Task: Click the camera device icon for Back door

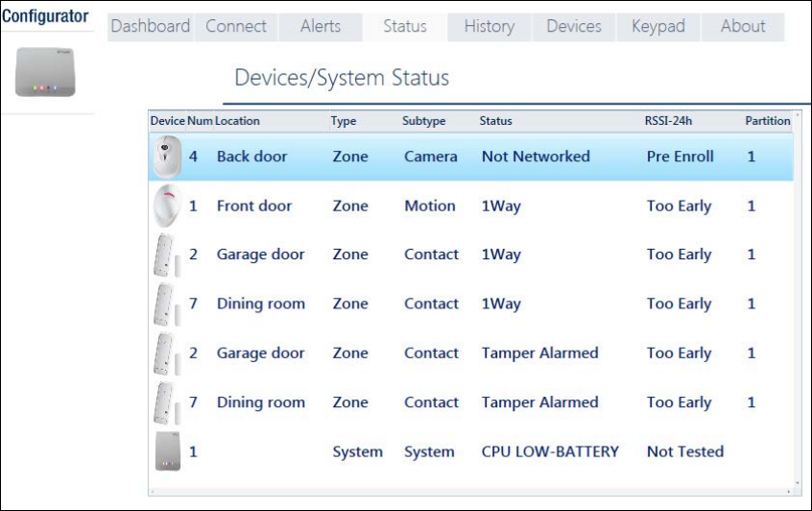Action: [x=166, y=157]
